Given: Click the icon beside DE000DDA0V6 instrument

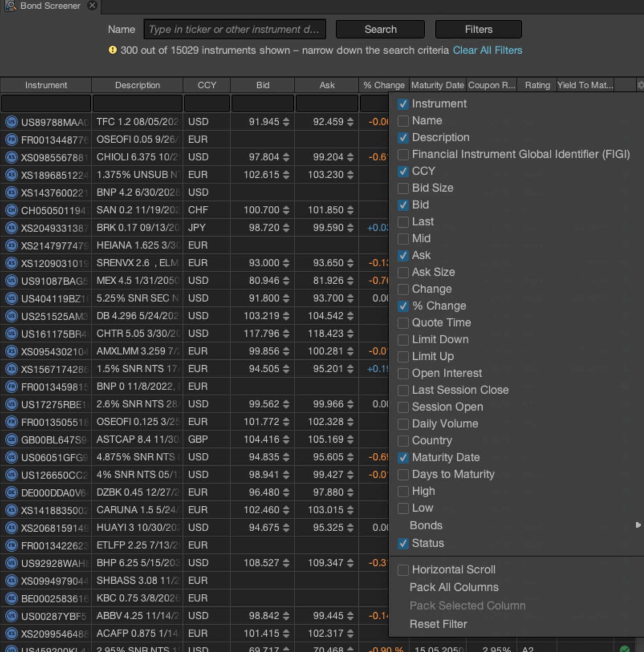Looking at the screenshot, I should (x=12, y=492).
